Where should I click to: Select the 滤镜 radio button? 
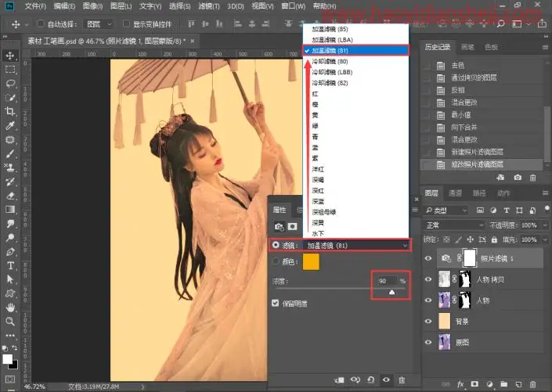coord(276,245)
